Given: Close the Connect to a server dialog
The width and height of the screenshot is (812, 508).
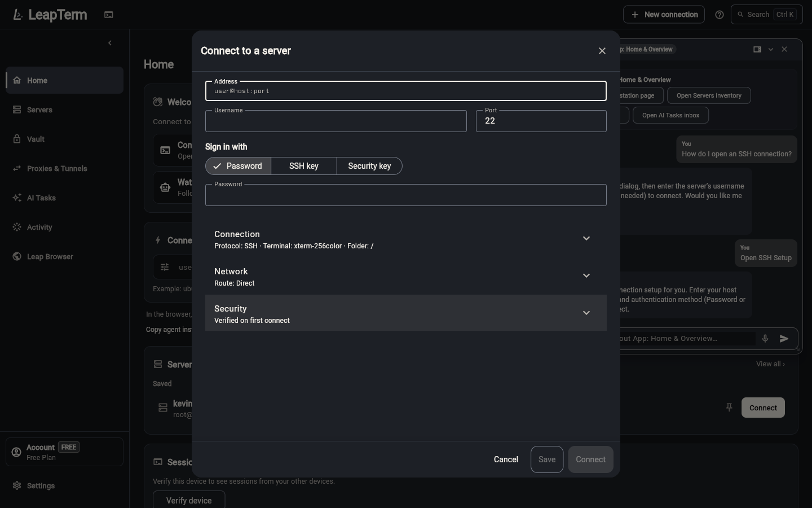Looking at the screenshot, I should pos(602,51).
